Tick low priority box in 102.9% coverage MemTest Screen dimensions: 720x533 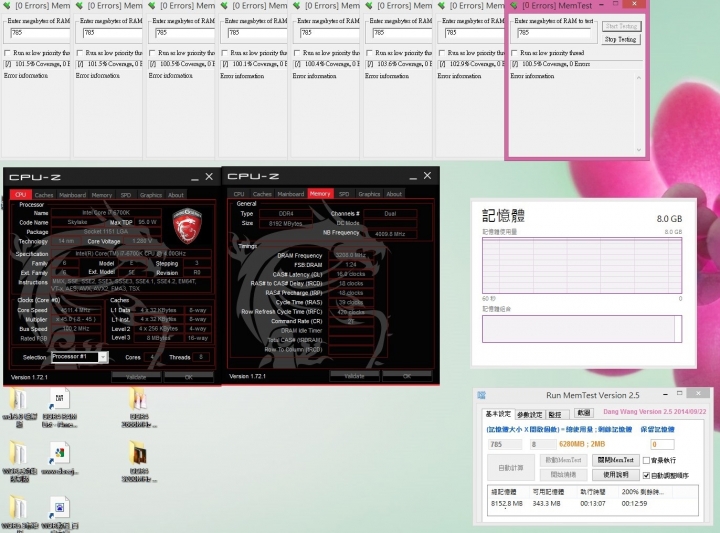(442, 53)
